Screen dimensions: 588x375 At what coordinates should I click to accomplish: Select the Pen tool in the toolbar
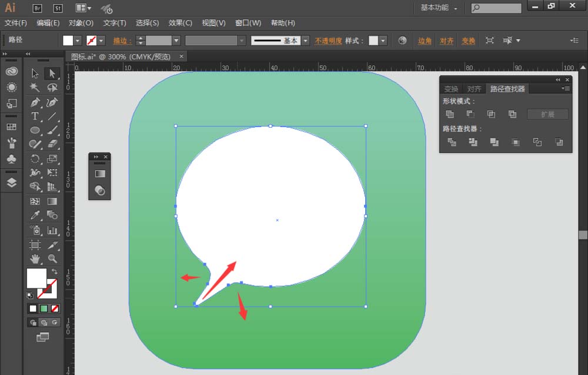[x=35, y=102]
